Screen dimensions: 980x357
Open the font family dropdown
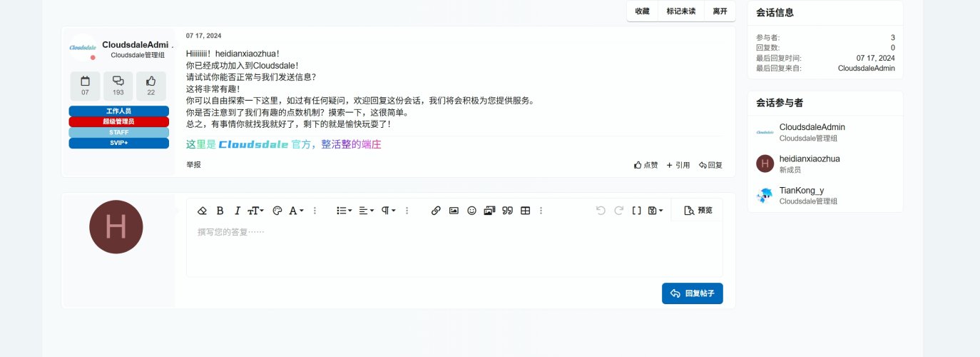coord(296,211)
